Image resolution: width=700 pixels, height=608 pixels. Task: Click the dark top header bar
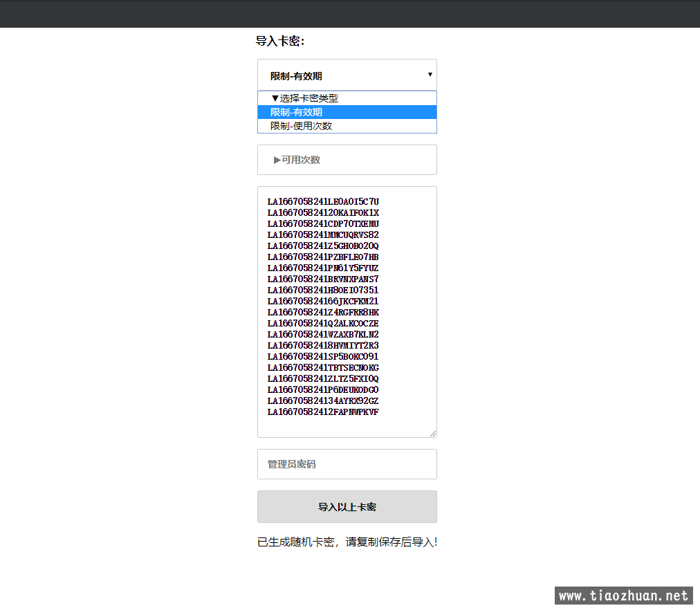point(350,13)
